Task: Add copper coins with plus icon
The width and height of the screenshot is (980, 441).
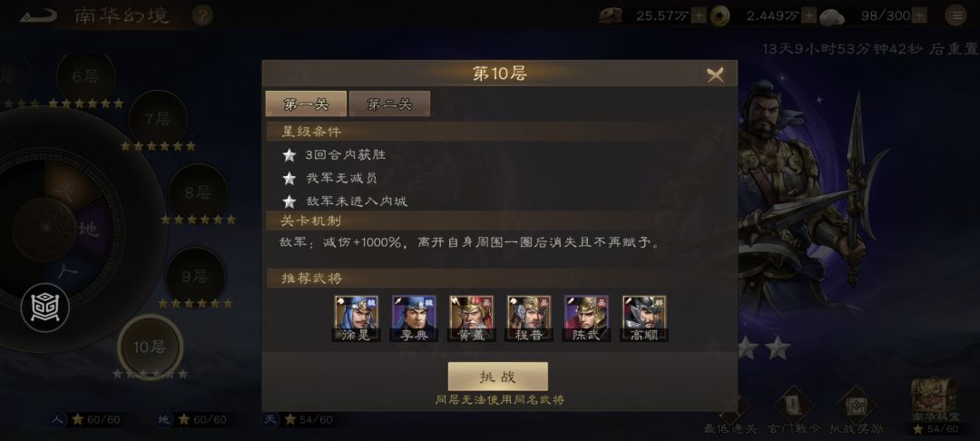Action: click(x=808, y=15)
